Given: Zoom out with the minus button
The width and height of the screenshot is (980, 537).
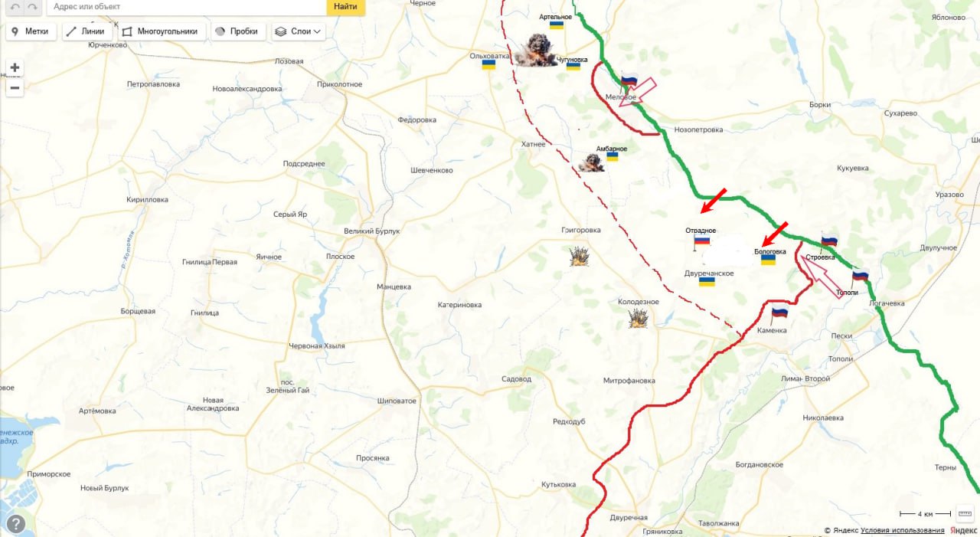Looking at the screenshot, I should pos(15,87).
